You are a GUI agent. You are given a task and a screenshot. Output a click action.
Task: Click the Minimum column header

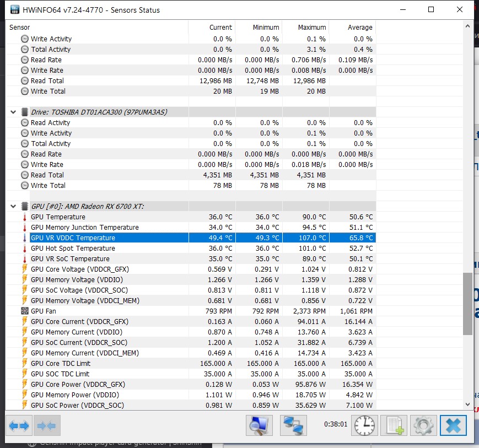(259, 27)
